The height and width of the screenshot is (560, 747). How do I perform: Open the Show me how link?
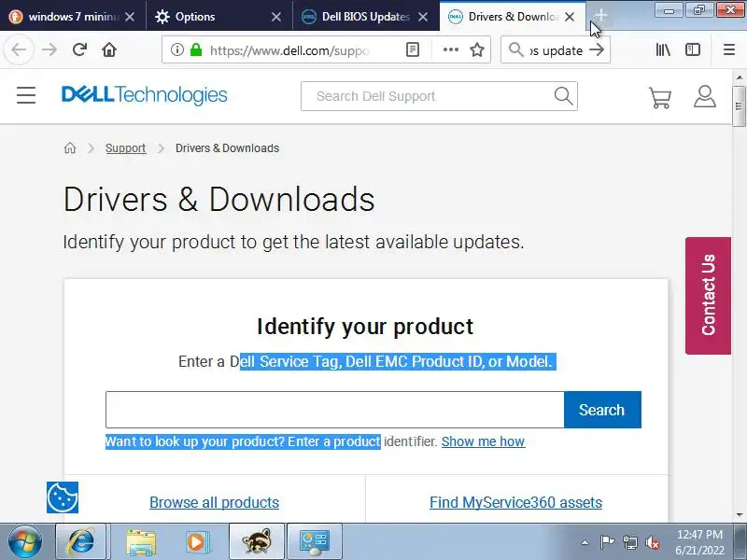tap(483, 441)
